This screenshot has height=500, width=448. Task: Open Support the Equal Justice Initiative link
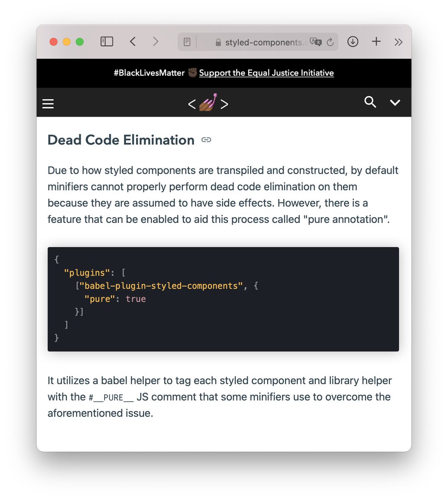(x=266, y=73)
